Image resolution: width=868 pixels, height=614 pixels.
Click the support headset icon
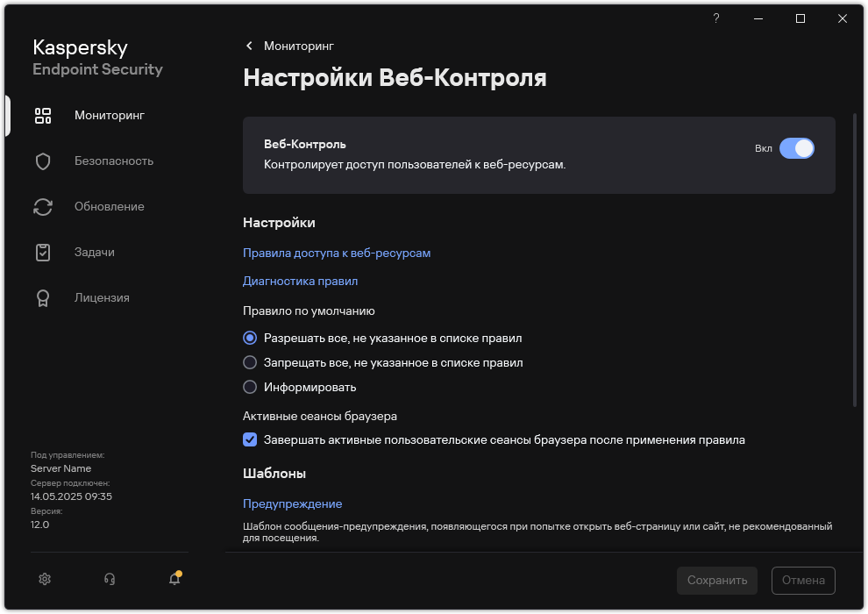click(x=110, y=579)
